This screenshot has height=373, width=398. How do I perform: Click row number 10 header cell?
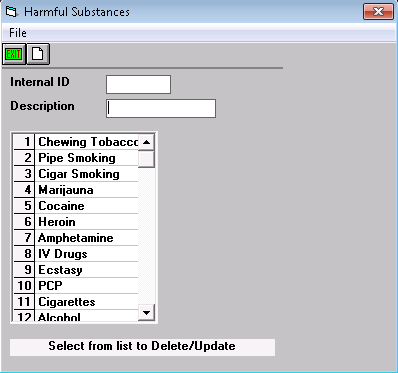24,286
